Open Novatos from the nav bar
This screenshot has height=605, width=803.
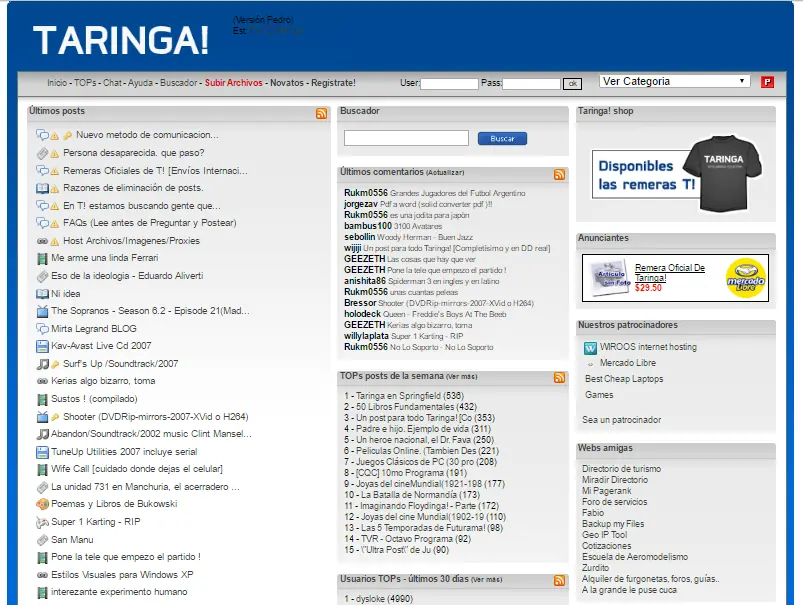pyautogui.click(x=287, y=82)
